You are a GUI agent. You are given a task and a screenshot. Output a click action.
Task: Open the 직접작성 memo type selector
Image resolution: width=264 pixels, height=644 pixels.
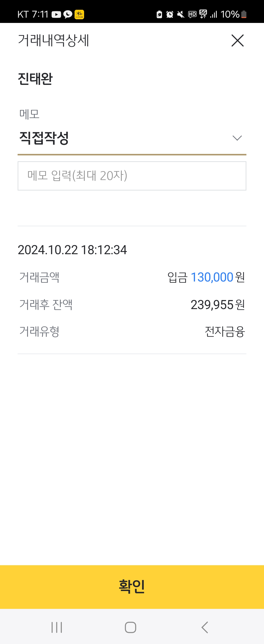(x=132, y=138)
